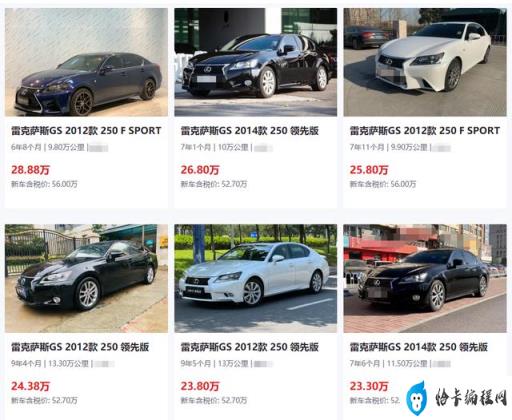The image size is (512, 420).
Task: Open the 23.80万 white Lexus photo
Action: (x=255, y=278)
